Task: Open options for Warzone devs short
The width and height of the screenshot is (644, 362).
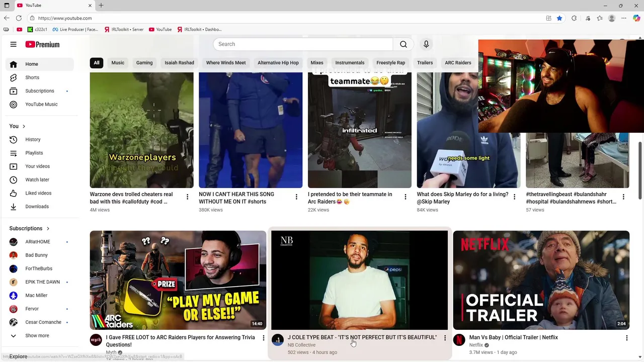Action: pos(187,197)
